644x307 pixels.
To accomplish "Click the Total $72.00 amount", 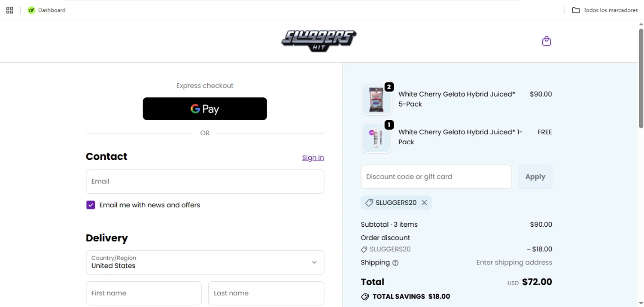I will tap(537, 282).
